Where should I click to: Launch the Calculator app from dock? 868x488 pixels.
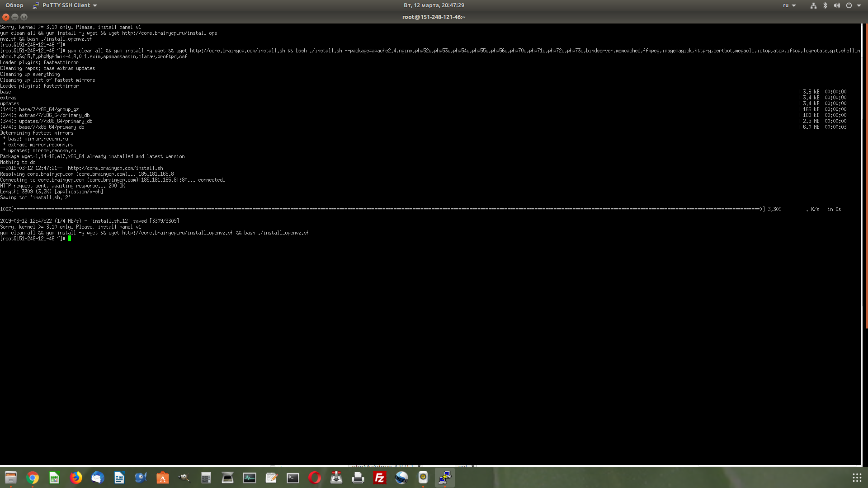(206, 478)
